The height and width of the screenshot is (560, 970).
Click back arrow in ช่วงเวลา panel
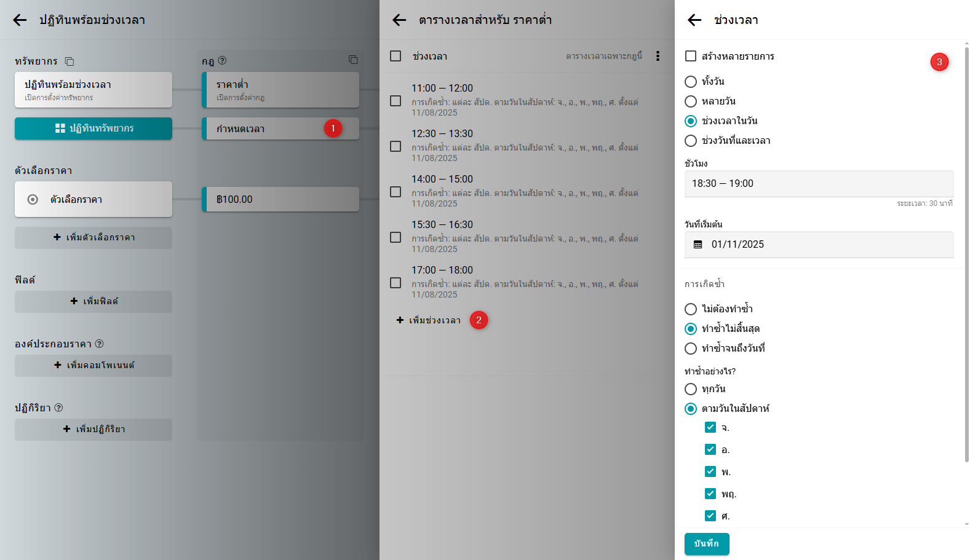click(694, 20)
